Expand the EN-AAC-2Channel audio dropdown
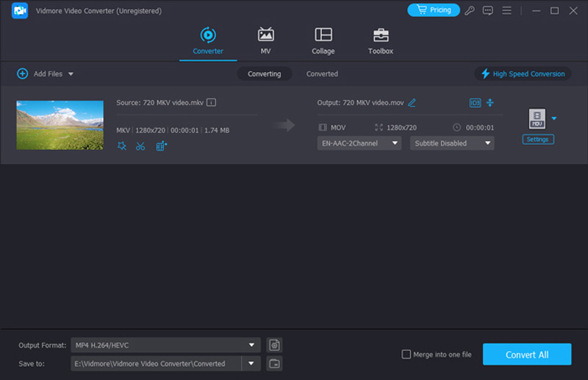588x380 pixels. (x=359, y=143)
